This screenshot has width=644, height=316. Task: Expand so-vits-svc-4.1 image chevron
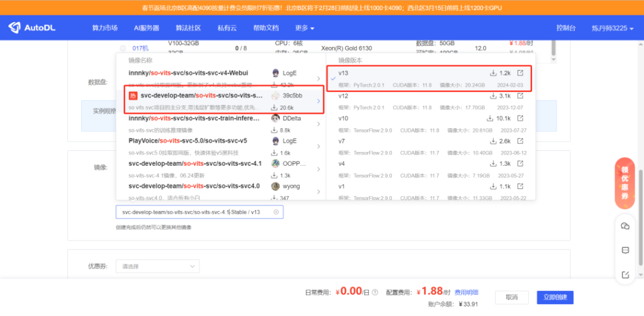[318, 169]
